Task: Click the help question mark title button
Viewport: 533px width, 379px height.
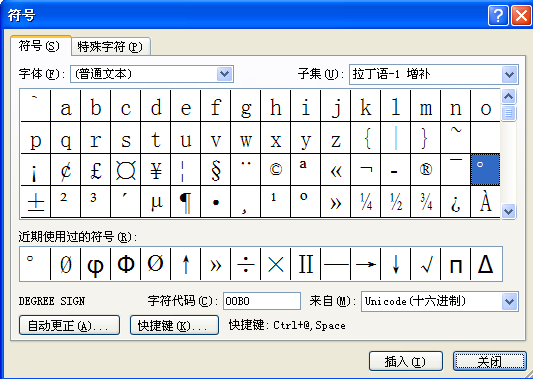Action: [x=498, y=15]
